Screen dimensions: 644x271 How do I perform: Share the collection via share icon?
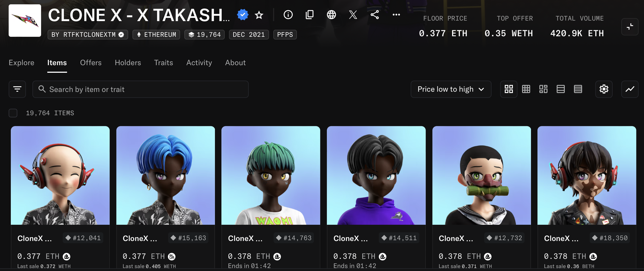[374, 15]
